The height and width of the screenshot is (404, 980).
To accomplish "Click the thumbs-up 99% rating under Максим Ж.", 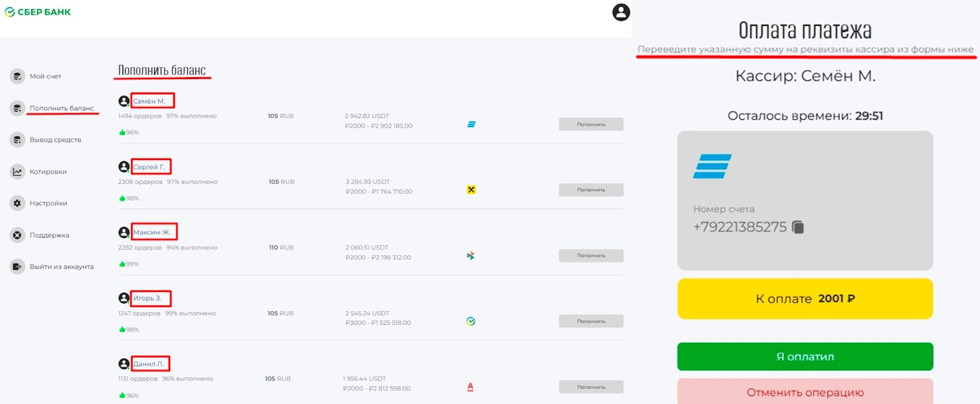I will [x=129, y=264].
